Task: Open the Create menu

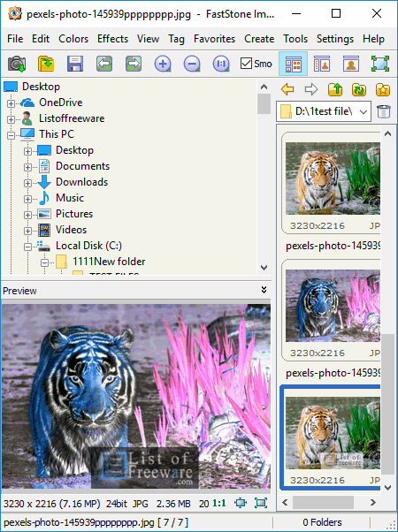Action: 259,39
